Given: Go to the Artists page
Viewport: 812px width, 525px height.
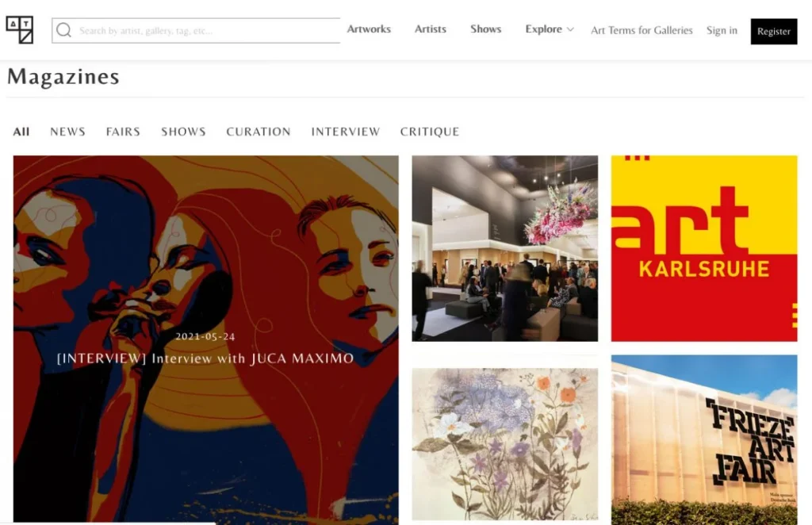Looking at the screenshot, I should click(x=431, y=29).
